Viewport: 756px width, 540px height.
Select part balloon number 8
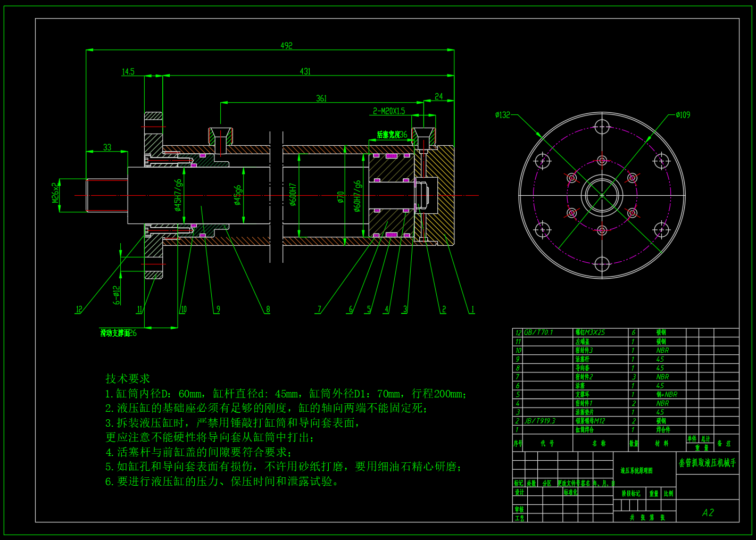point(268,310)
